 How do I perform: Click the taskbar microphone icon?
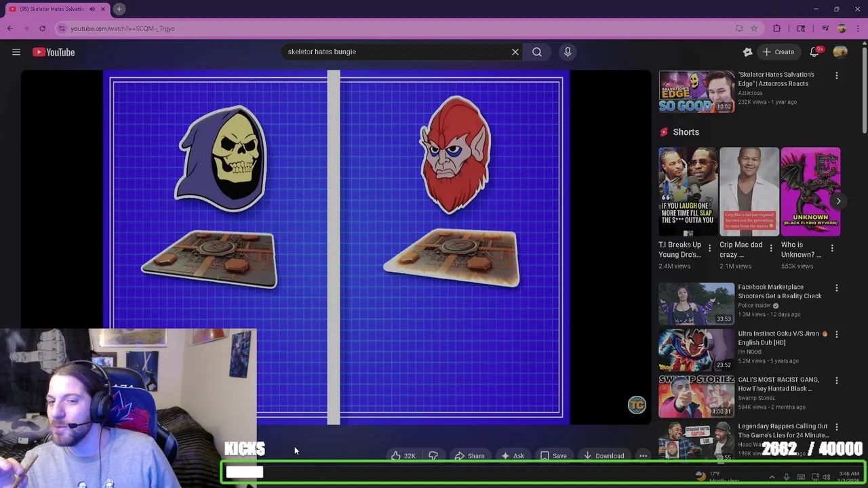pos(787,477)
